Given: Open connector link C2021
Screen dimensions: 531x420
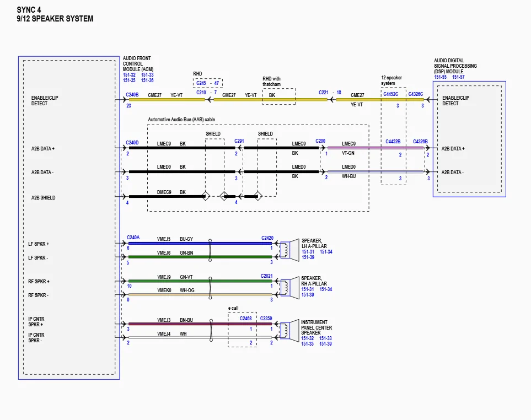Looking at the screenshot, I should pos(266,276).
